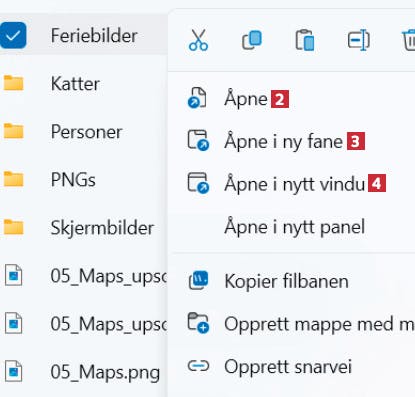Click the Kopier filbanen icon
415x397 pixels.
198,281
